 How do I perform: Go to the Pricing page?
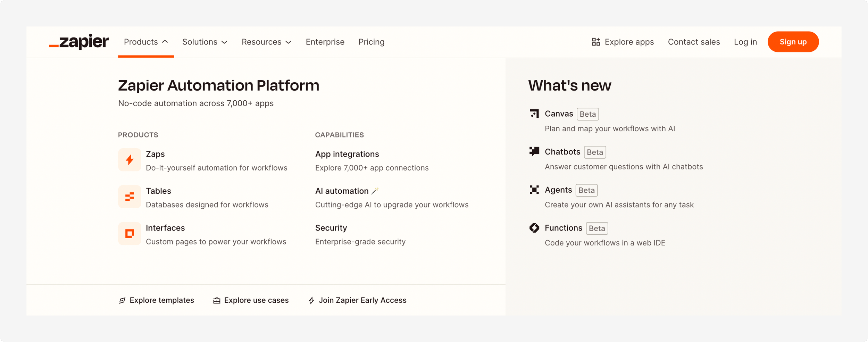pyautogui.click(x=371, y=42)
